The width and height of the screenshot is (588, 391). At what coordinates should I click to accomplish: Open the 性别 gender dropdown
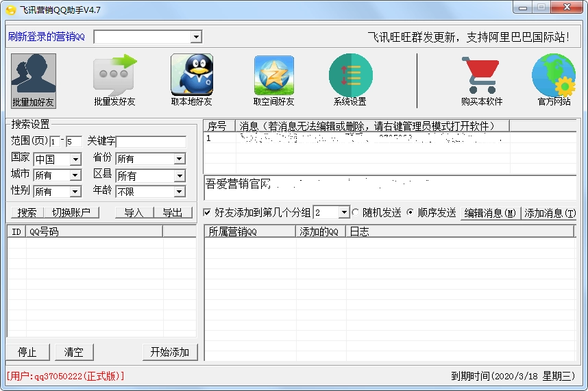pyautogui.click(x=75, y=191)
